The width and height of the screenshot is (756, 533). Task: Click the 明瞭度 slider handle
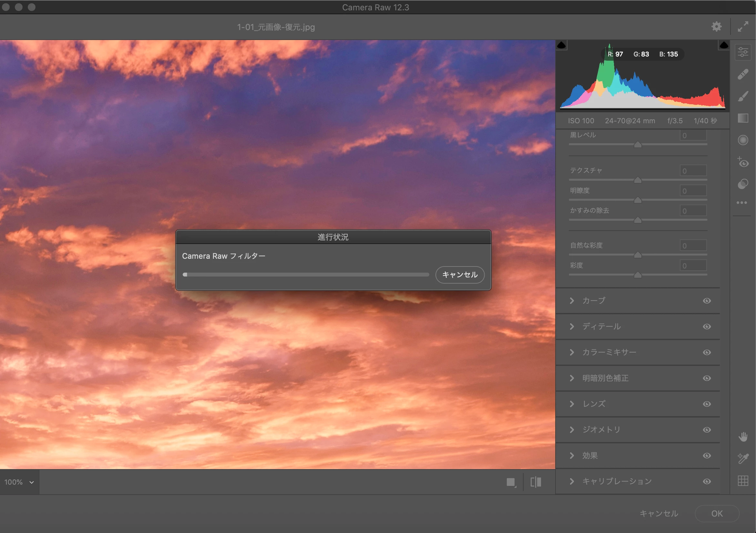click(x=638, y=200)
